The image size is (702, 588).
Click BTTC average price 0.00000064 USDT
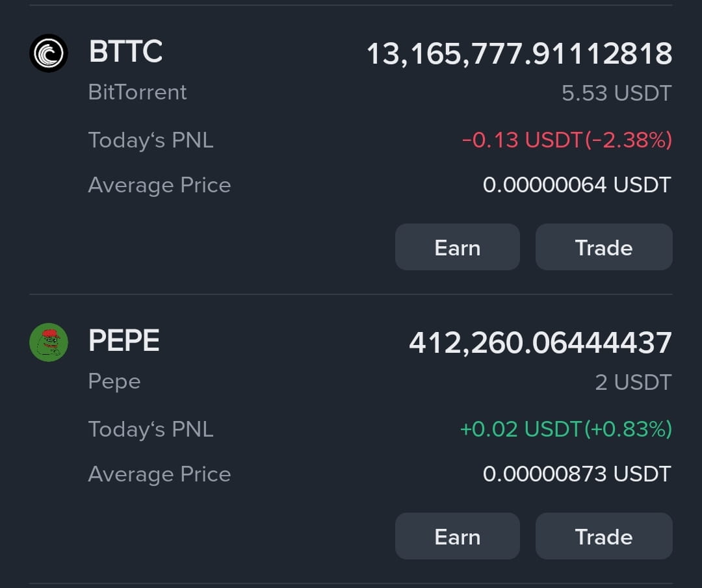click(x=576, y=185)
